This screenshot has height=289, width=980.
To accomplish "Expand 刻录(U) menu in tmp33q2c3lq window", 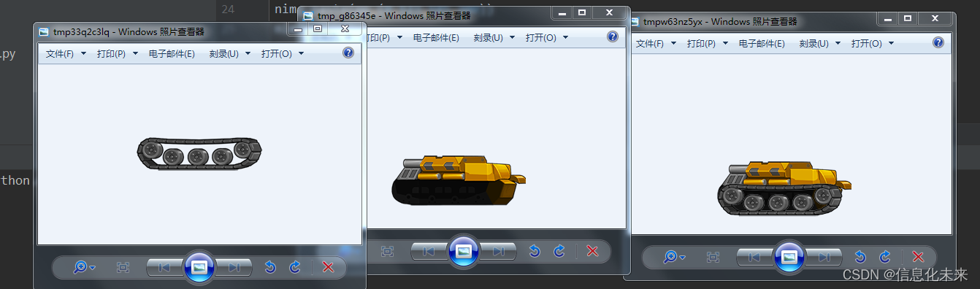I will (229, 54).
